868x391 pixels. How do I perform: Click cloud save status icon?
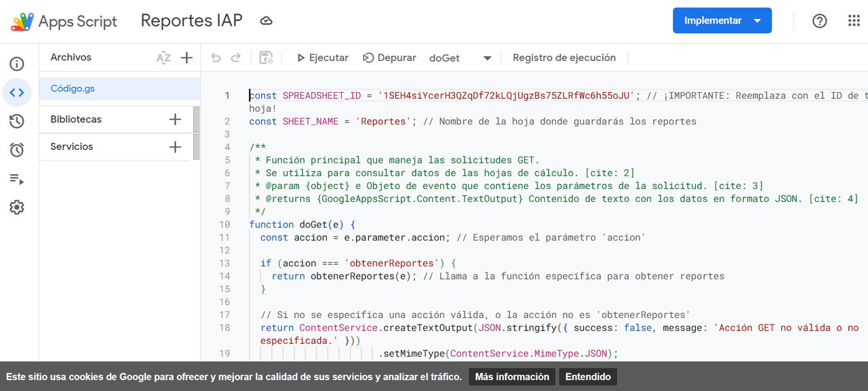tap(267, 21)
